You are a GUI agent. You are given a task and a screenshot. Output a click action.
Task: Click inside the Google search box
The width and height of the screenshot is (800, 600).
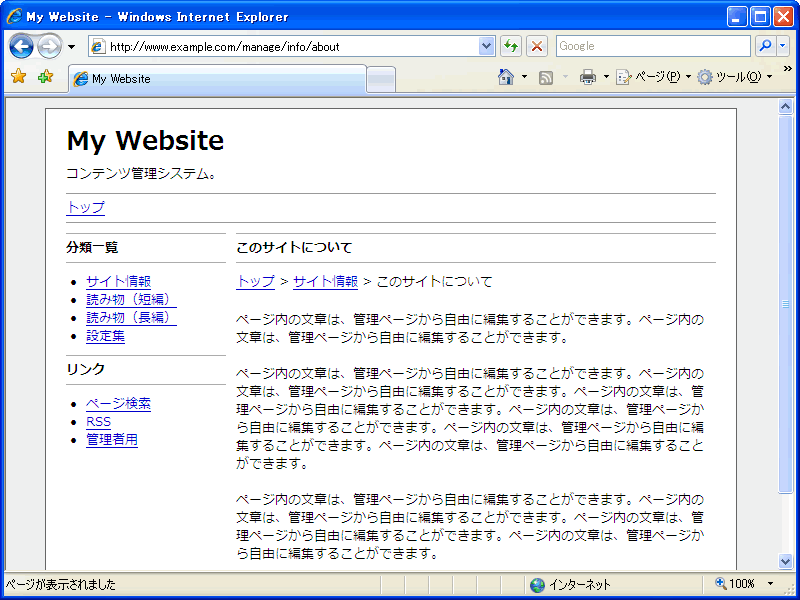(x=650, y=46)
